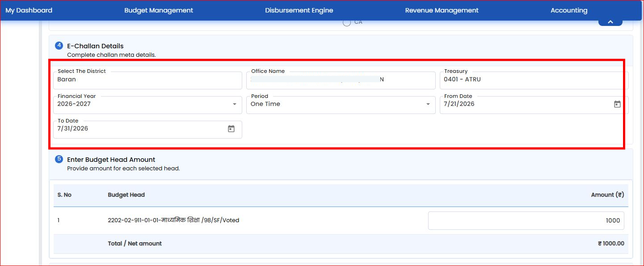The width and height of the screenshot is (644, 266).
Task: Click the To Date value 7/31/2026
Action: tap(73, 129)
